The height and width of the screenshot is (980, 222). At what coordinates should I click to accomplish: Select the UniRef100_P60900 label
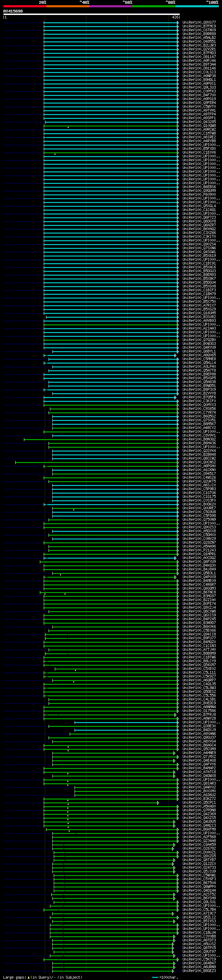(x=199, y=194)
